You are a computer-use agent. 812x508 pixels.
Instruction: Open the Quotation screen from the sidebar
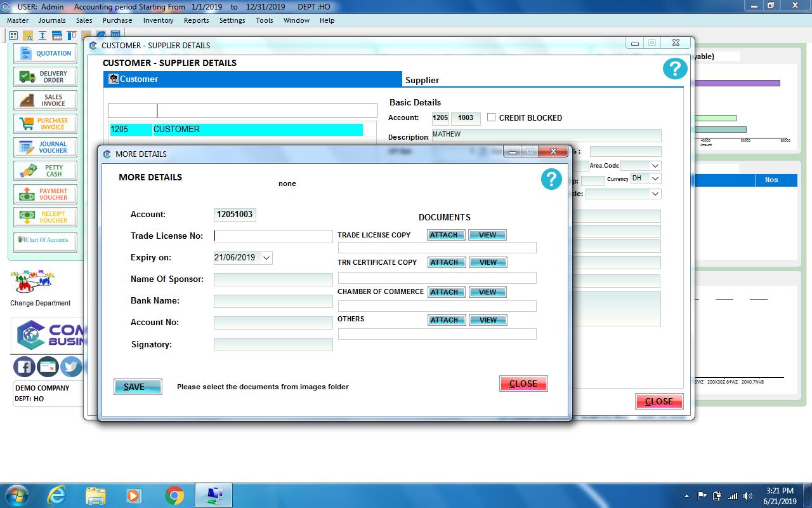tap(44, 53)
